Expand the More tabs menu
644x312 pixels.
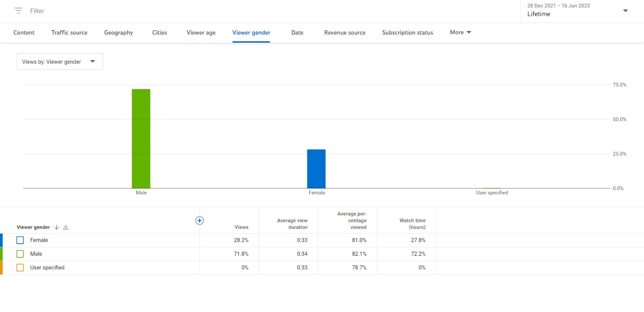click(x=460, y=32)
